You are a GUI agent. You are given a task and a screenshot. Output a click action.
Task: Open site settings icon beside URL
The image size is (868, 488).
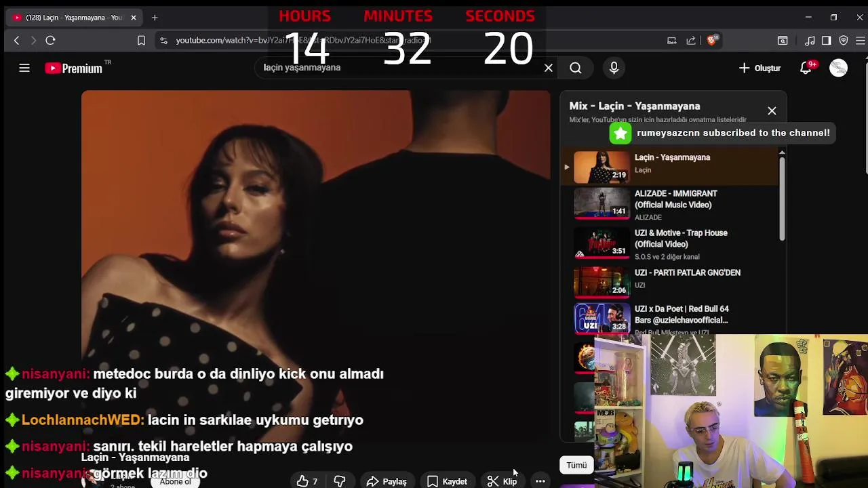(163, 41)
